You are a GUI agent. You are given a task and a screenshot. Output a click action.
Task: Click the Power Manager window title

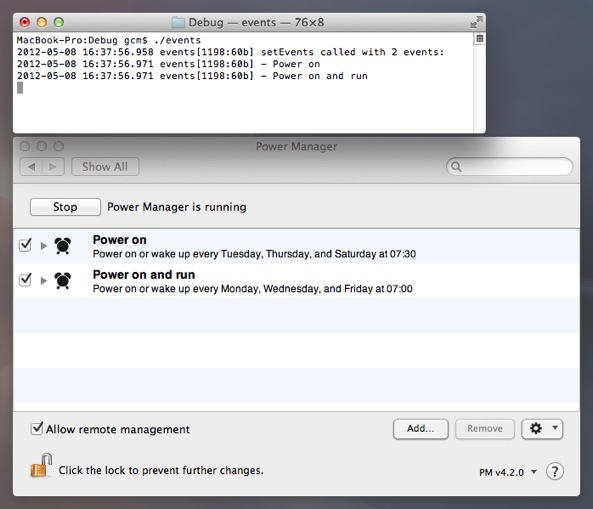click(296, 146)
